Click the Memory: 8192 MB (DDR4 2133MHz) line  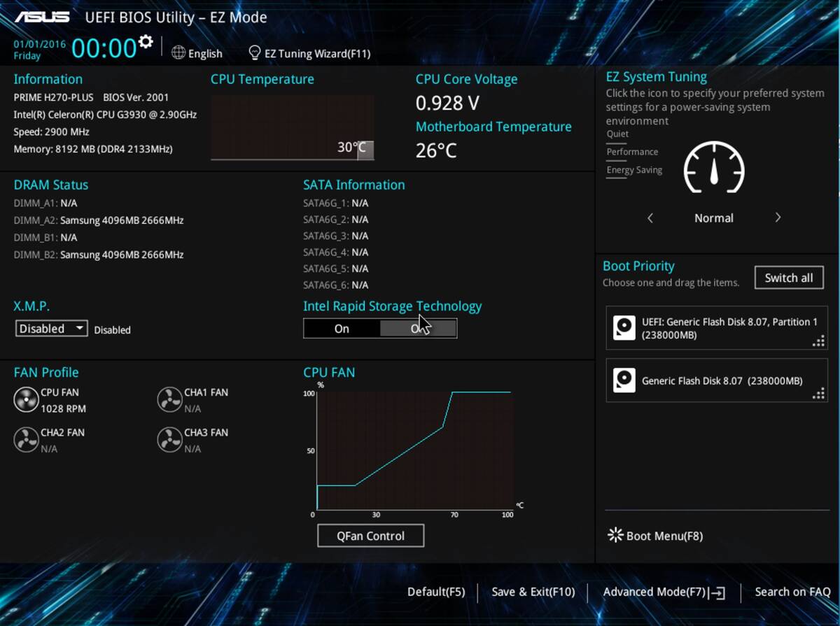93,149
